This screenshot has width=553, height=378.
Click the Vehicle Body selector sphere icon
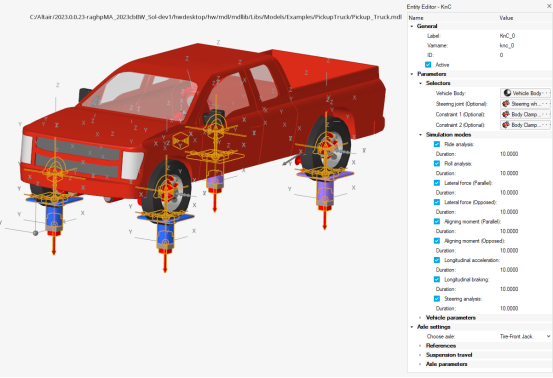(x=507, y=93)
